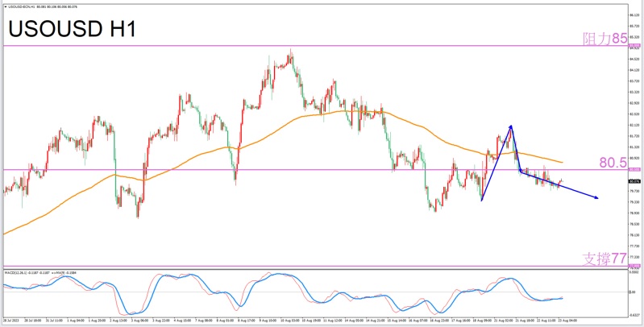Click the 78.130 price axis label
Viewport: 644px width, 327px height.
(634, 235)
